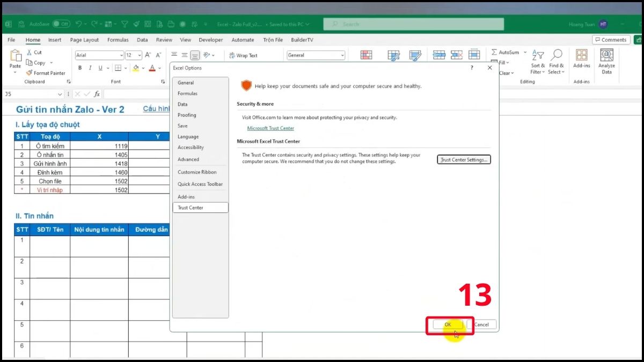Click the AutoSum sigma button
The width and height of the screenshot is (644, 362).
point(505,53)
